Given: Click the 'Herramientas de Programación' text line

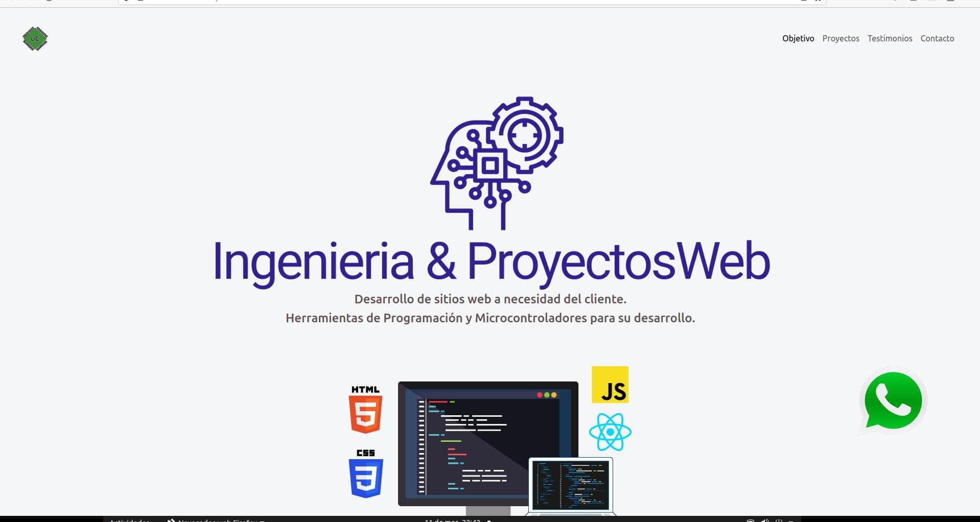Looking at the screenshot, I should click(x=490, y=318).
